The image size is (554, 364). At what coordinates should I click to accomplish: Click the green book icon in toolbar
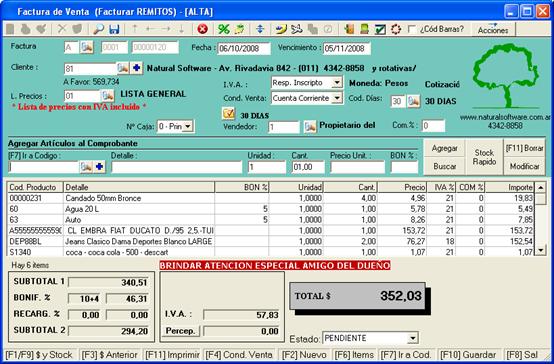[x=364, y=29]
